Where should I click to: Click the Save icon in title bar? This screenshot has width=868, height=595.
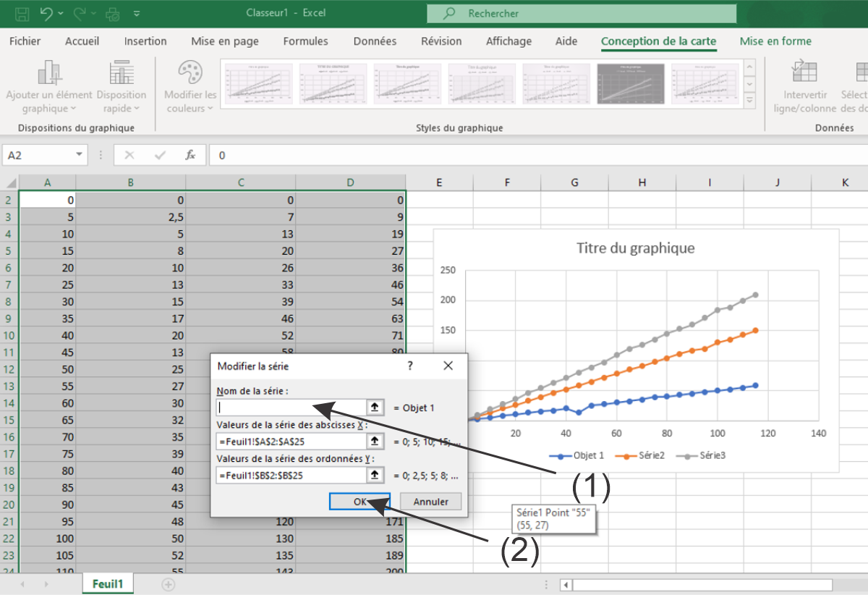click(x=22, y=13)
